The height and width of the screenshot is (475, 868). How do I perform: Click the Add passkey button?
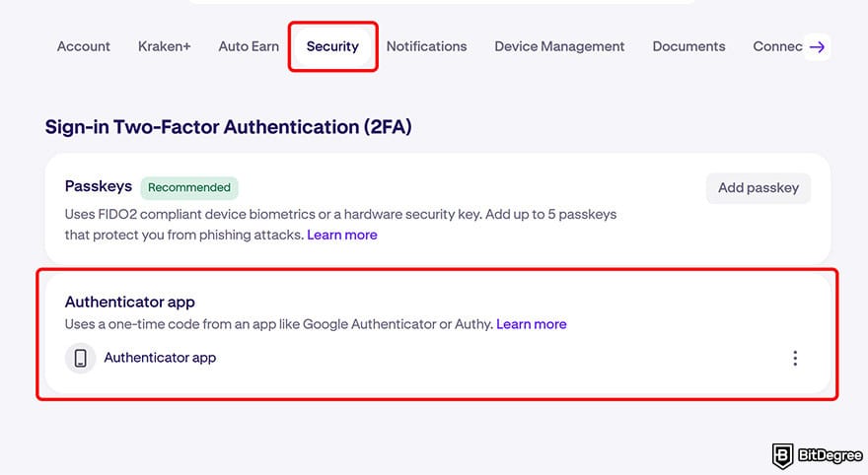[759, 188]
